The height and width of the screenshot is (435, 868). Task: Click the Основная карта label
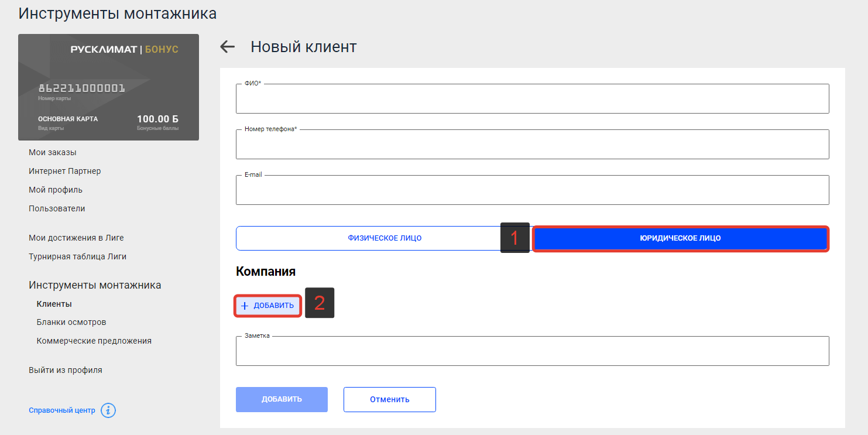point(68,119)
